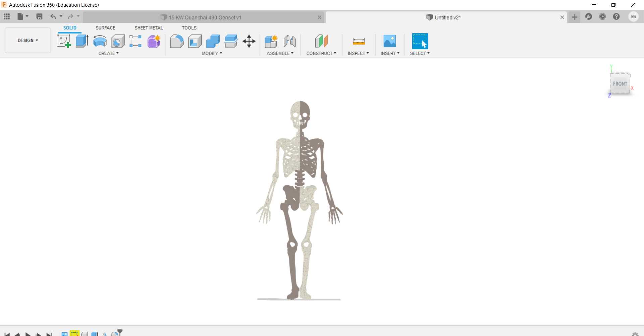Select the Offset Face tool
Image resolution: width=644 pixels, height=336 pixels.
(x=231, y=41)
